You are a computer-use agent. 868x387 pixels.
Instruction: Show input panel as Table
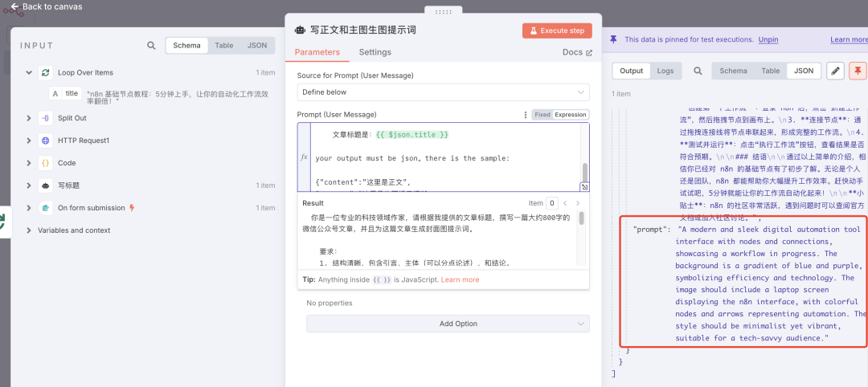pos(223,45)
